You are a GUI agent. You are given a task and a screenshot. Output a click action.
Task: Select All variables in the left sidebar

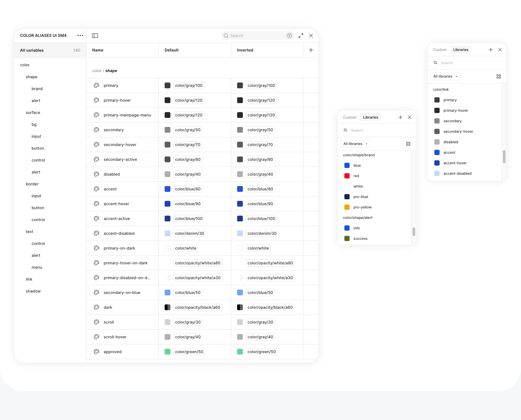coord(32,50)
